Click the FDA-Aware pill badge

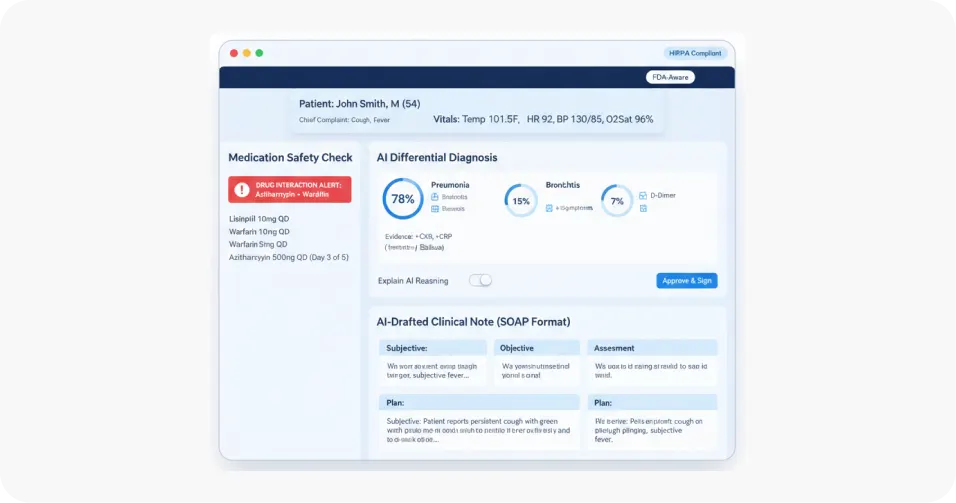670,77
